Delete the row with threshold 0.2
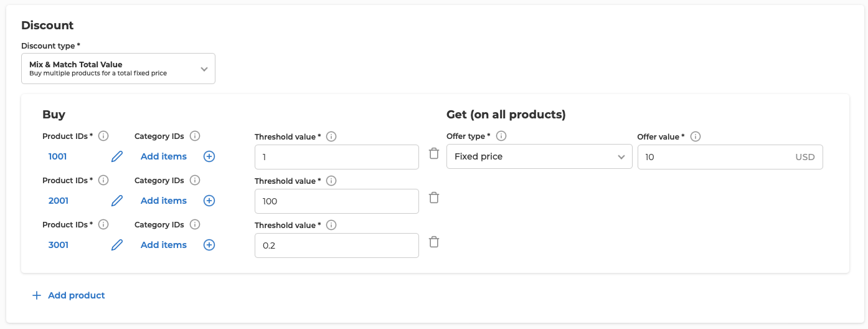The height and width of the screenshot is (329, 868). (x=434, y=242)
